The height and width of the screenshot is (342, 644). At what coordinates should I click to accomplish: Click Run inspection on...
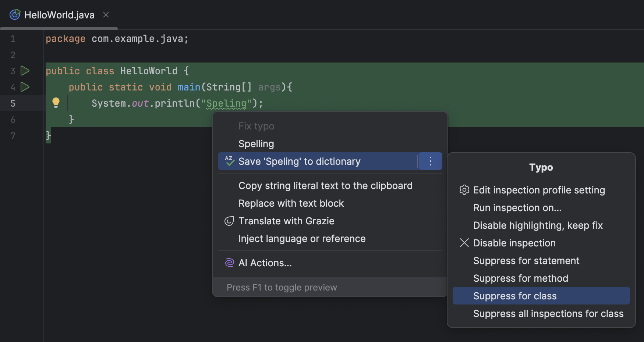point(517,207)
